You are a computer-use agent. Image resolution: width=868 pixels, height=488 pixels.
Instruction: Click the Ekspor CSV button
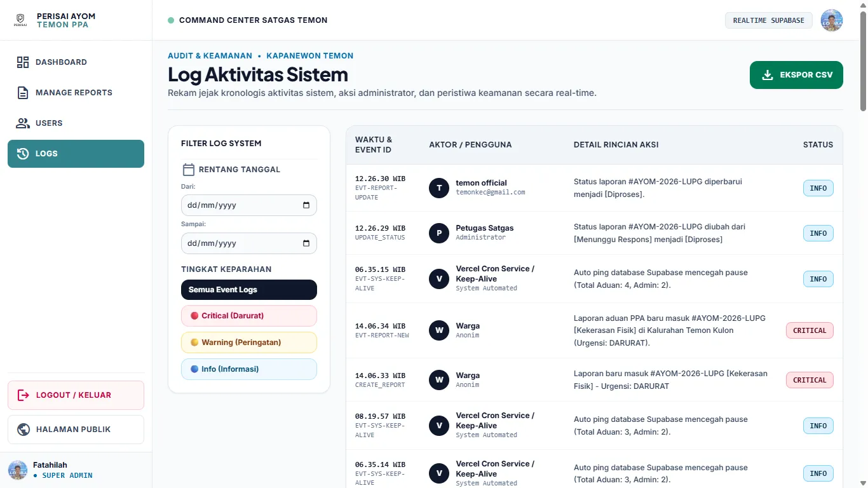coord(796,75)
